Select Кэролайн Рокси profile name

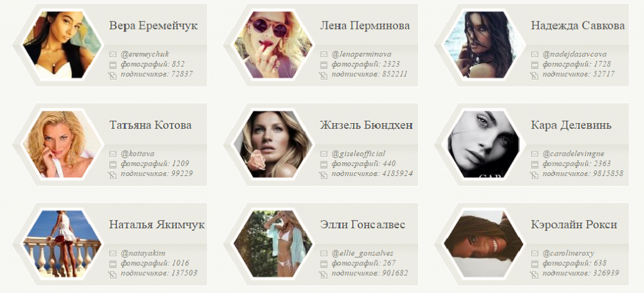point(574,225)
